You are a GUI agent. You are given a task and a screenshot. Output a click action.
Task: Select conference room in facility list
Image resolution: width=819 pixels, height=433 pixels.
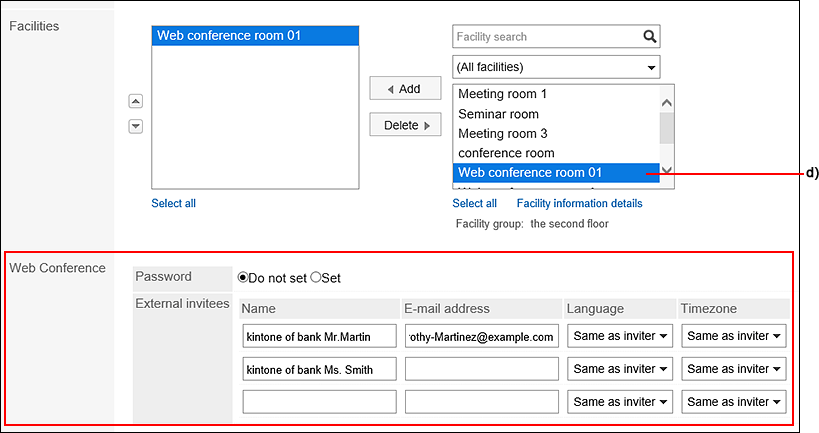tap(556, 153)
